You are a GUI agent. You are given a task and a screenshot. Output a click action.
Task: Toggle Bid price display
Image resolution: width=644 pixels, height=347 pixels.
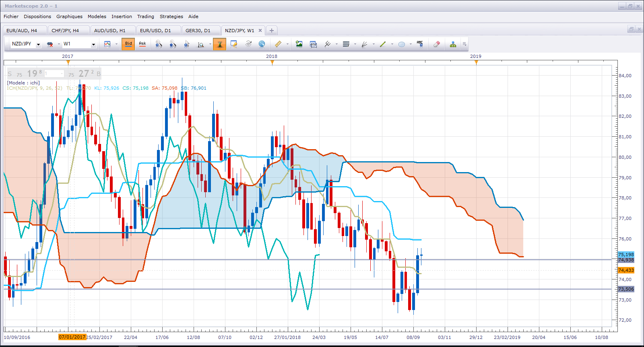[128, 44]
